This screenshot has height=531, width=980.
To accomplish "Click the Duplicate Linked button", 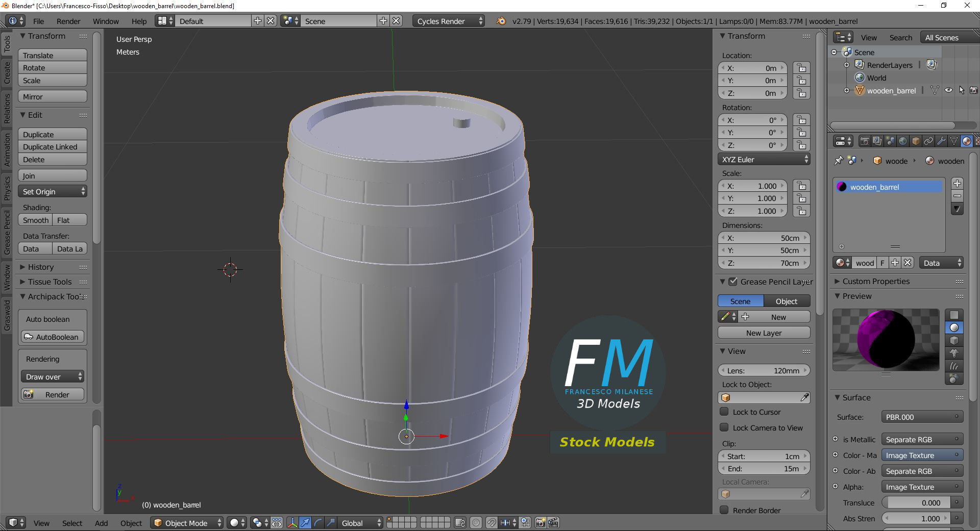I will (53, 146).
